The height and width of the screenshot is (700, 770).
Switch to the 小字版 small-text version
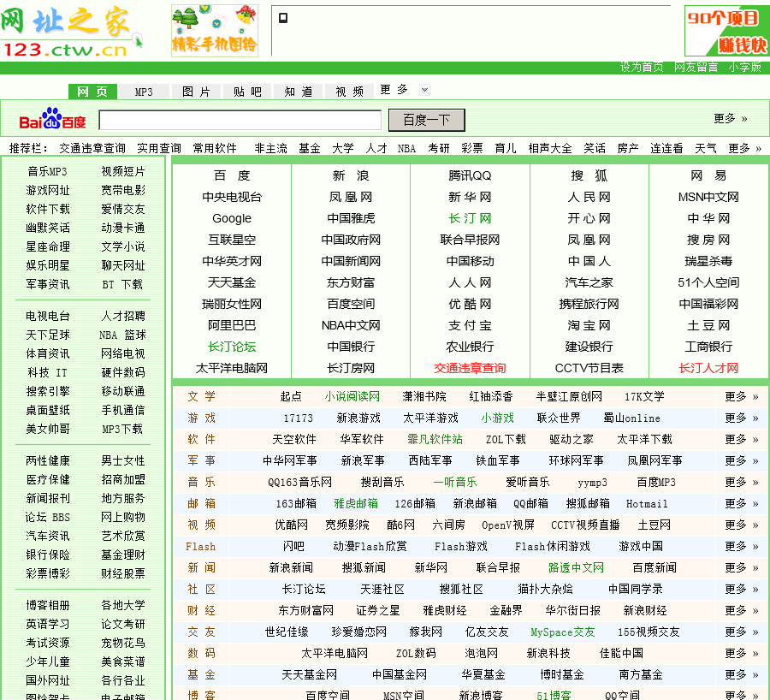coord(744,67)
